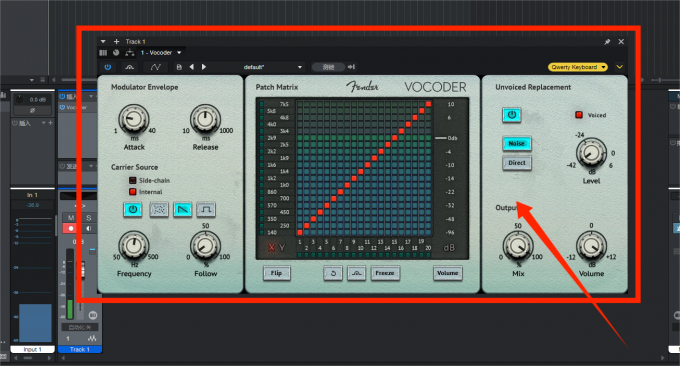Select the sawtooth waveform carrier icon

[x=183, y=209]
